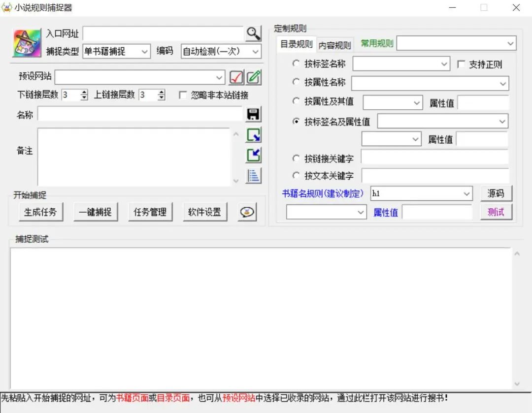532x413 pixels.
Task: Click the 属性值 field under 按标签名及属性值
Action: (482, 139)
